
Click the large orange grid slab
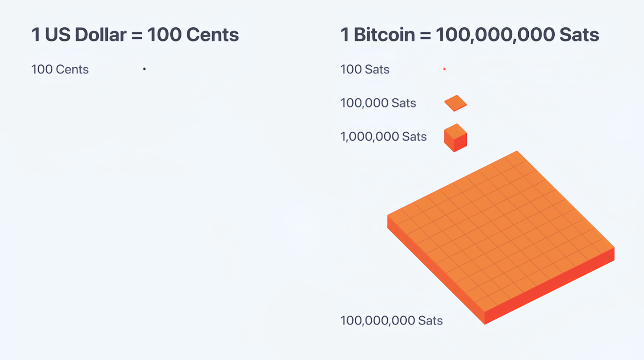[501, 237]
